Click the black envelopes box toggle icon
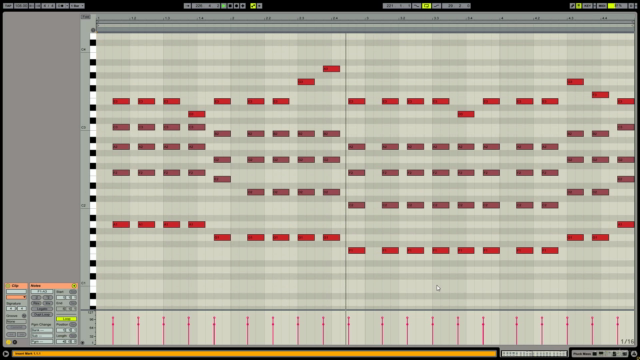The image size is (640, 360). (15, 342)
